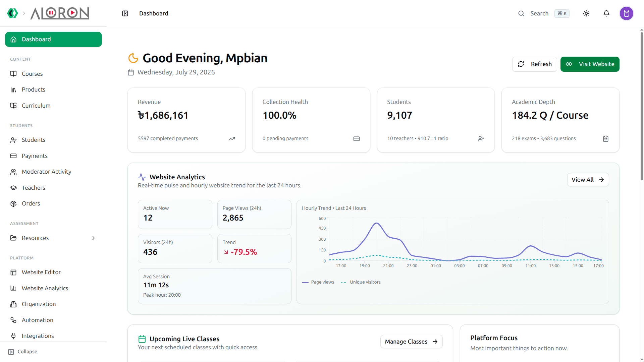Open Products from the sidebar
This screenshot has height=362, width=644.
click(x=53, y=89)
